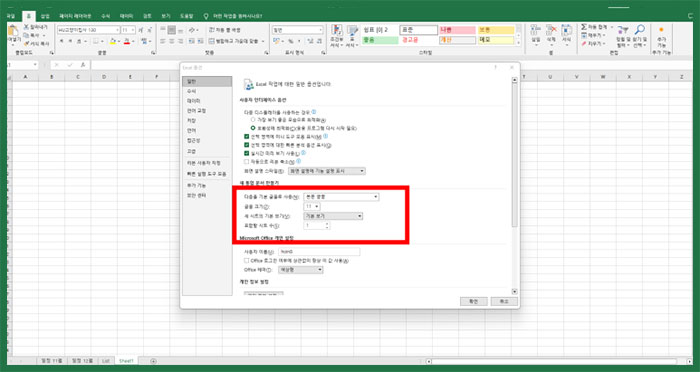Click the percent style icon
This screenshot has height=372, width=700.
click(291, 41)
